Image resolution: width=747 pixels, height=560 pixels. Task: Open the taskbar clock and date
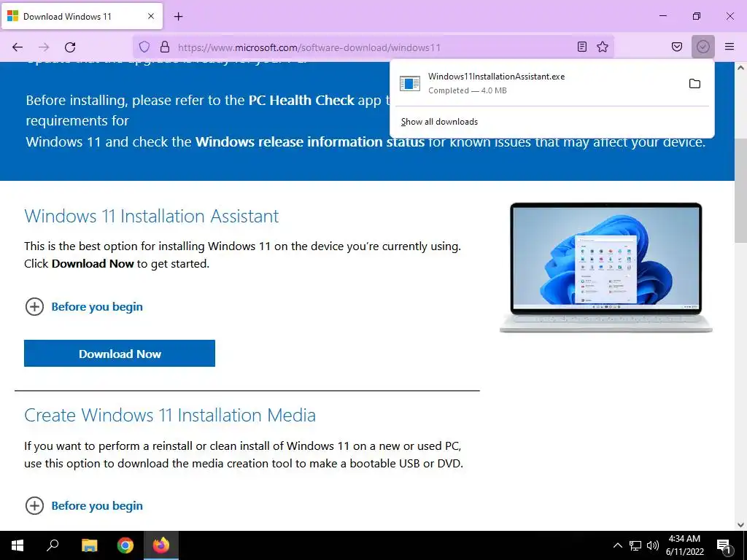pos(684,545)
